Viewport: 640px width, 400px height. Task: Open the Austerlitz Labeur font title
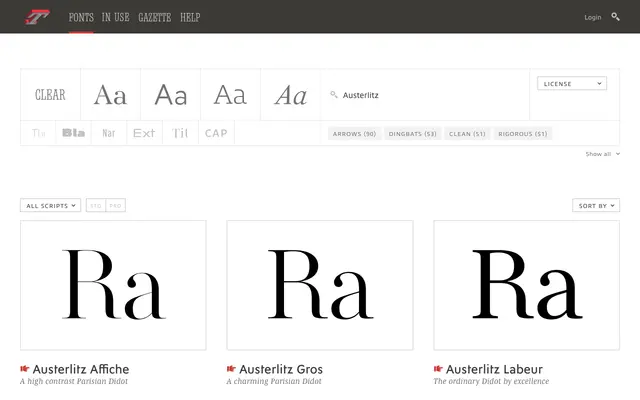point(494,369)
